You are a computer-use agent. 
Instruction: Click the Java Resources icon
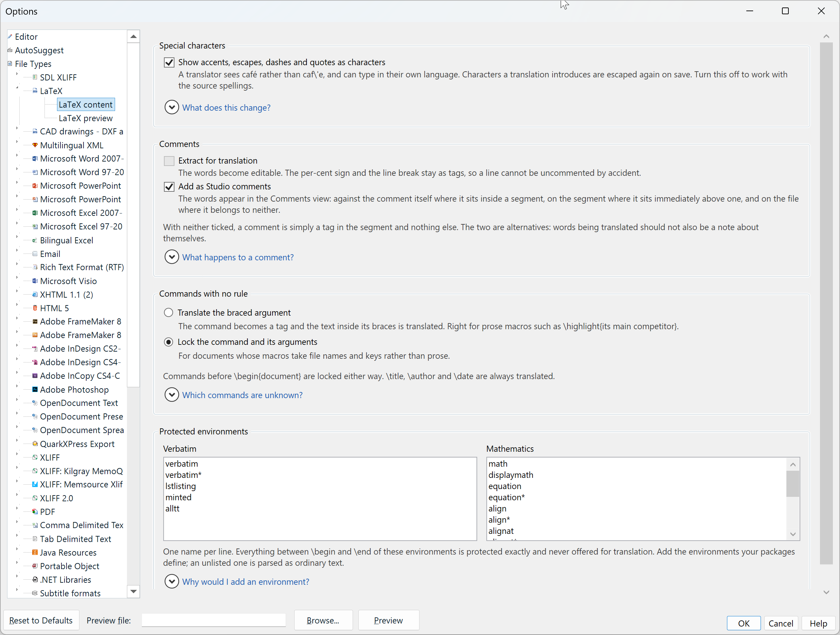coord(35,553)
